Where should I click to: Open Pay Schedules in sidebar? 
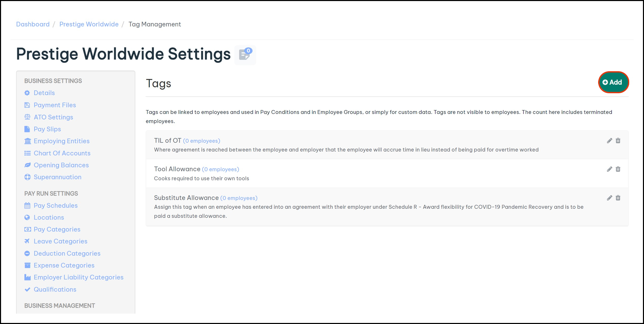tap(55, 206)
